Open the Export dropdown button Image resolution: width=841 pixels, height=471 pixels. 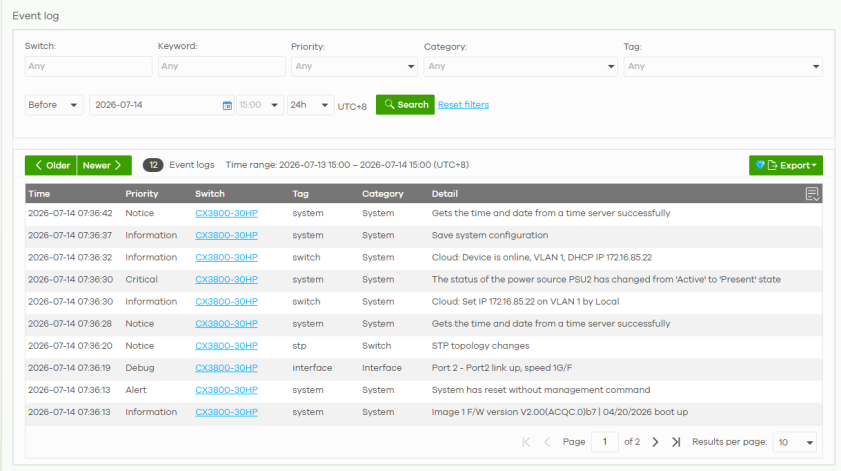pos(786,165)
